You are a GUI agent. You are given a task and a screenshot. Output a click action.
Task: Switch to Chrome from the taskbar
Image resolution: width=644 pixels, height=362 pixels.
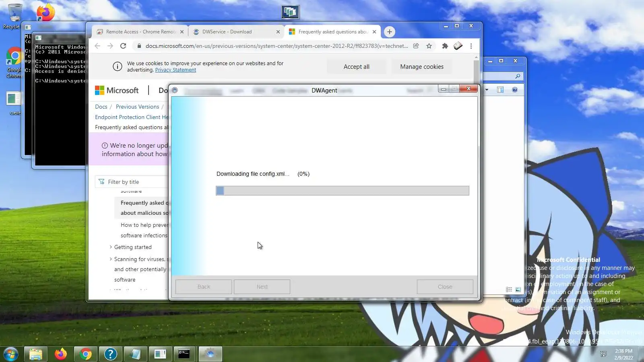click(85, 354)
